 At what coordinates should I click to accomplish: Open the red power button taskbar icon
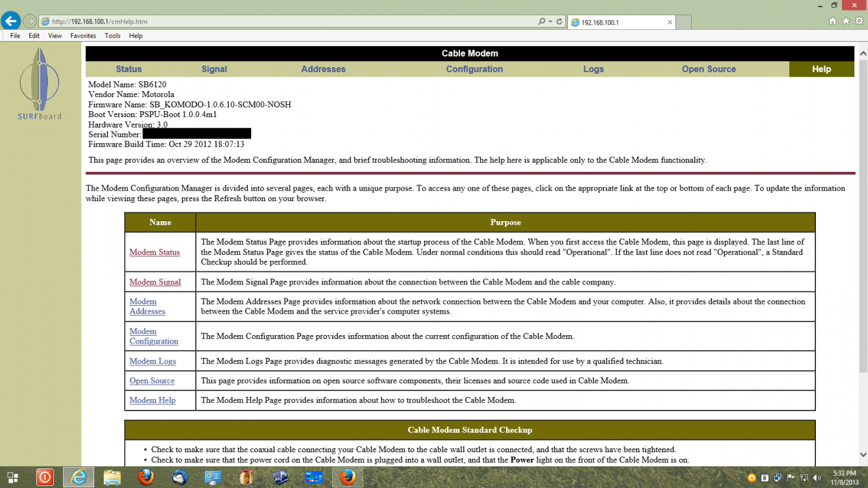click(x=44, y=478)
